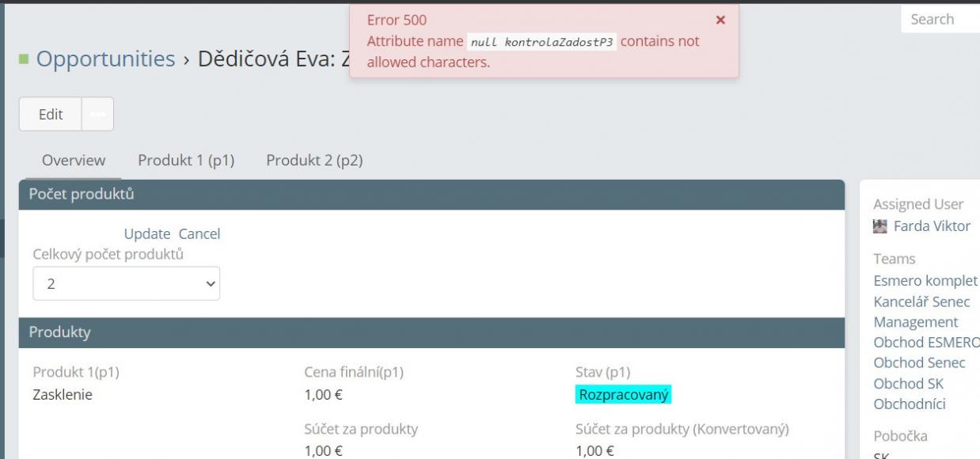Open the Produkt 1 (p1) tab

point(186,160)
